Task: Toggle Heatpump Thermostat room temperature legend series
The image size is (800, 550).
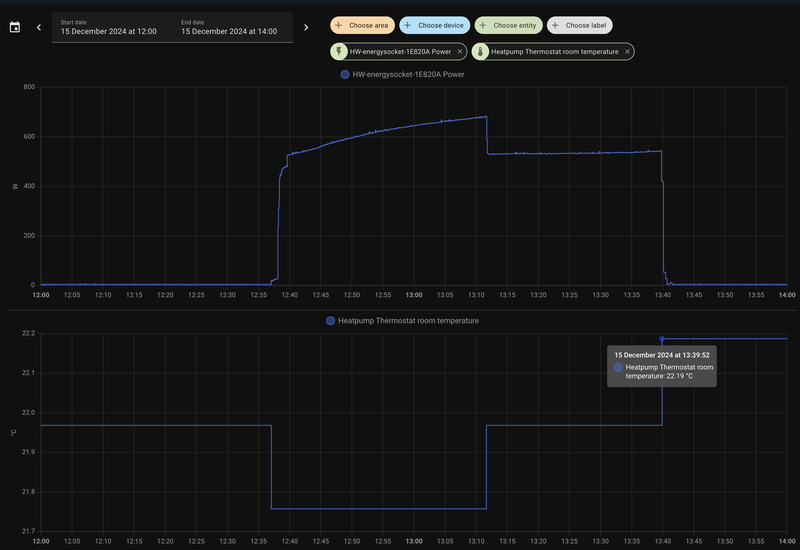Action: pyautogui.click(x=403, y=321)
